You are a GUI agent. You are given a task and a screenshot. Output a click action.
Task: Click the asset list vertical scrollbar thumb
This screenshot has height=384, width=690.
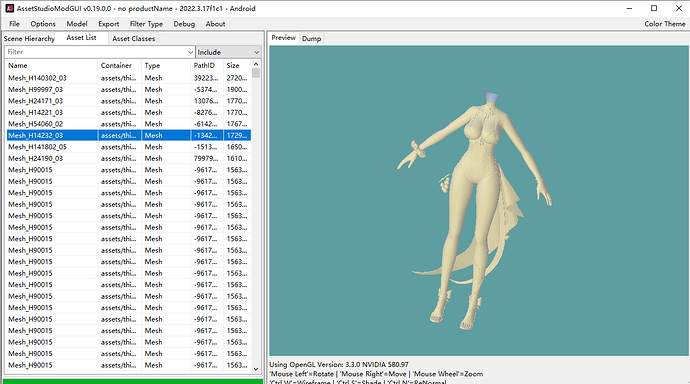point(256,73)
